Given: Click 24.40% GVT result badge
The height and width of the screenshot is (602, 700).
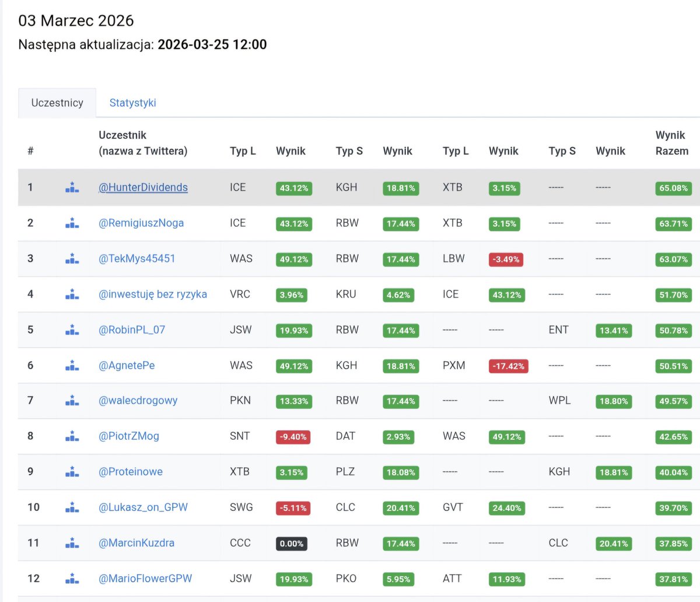Looking at the screenshot, I should pos(507,508).
